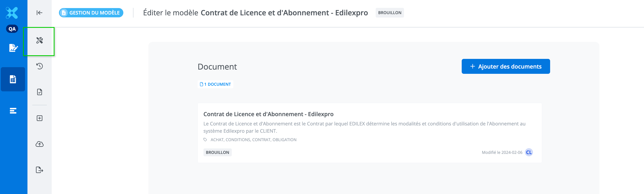644x194 pixels.
Task: Click the blue X app logo
Action: tap(12, 13)
